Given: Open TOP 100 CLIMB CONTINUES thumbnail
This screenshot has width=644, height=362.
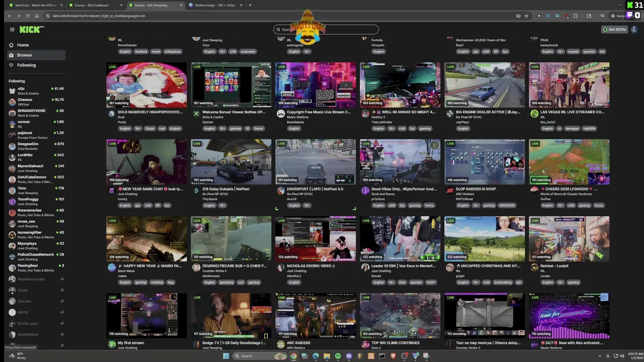Looking at the screenshot, I should click(400, 316).
